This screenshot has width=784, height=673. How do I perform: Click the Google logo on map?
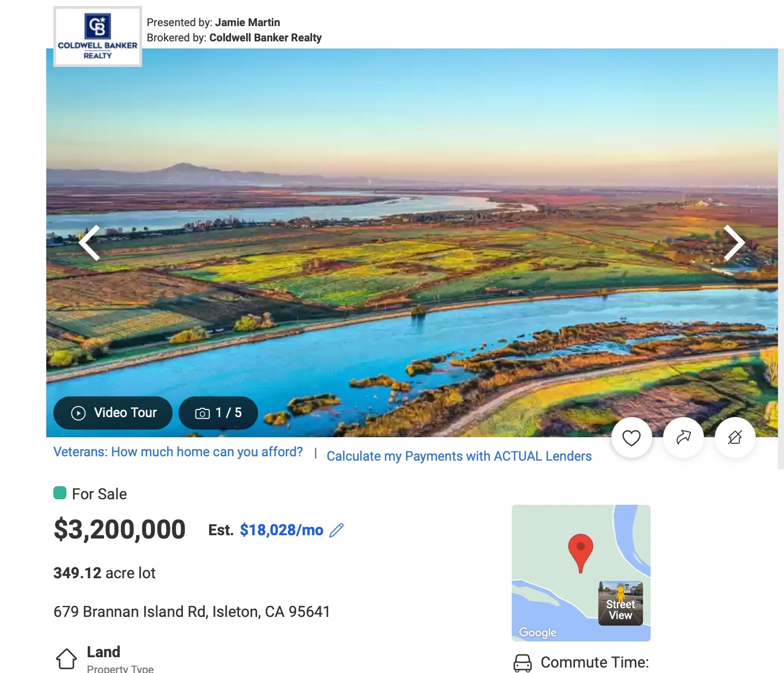click(x=538, y=632)
